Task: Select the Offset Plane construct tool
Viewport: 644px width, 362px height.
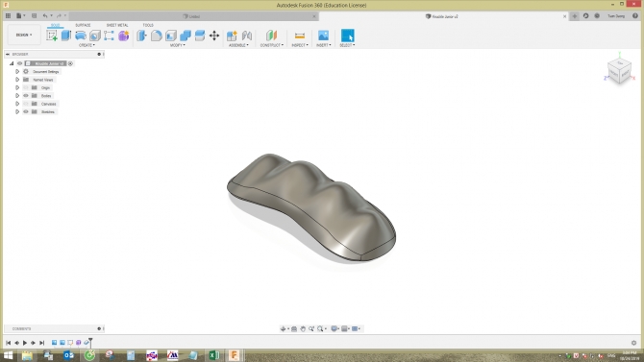Action: pyautogui.click(x=271, y=36)
